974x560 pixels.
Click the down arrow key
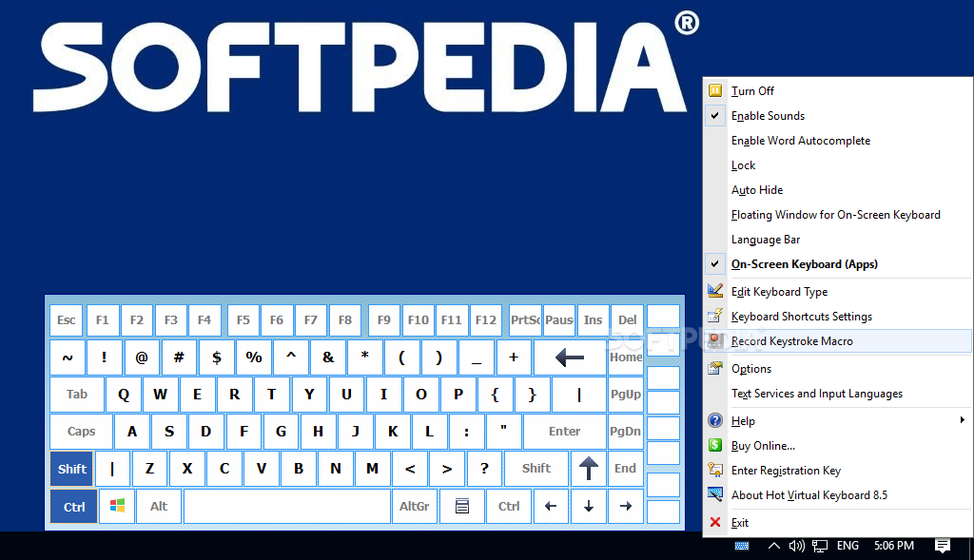[x=588, y=506]
